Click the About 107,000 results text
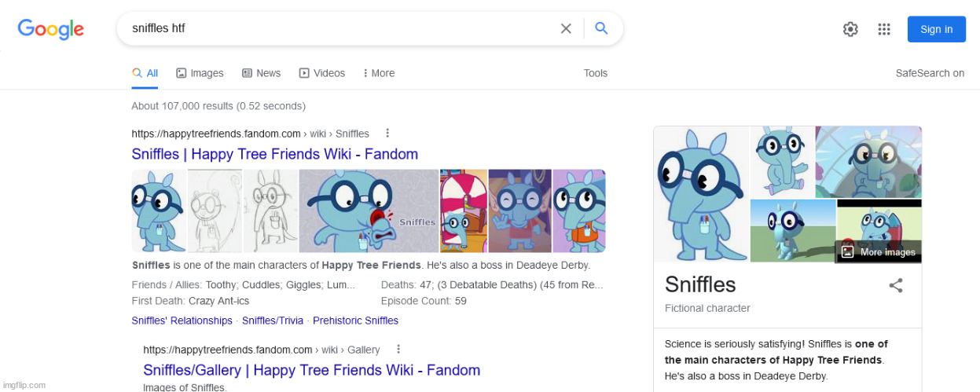The image size is (980, 392). point(218,105)
